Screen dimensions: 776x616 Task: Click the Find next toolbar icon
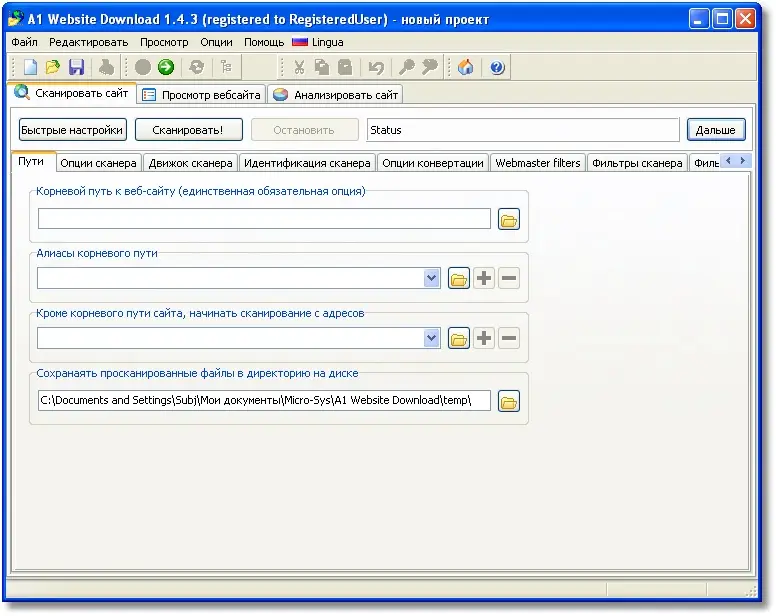click(x=430, y=67)
